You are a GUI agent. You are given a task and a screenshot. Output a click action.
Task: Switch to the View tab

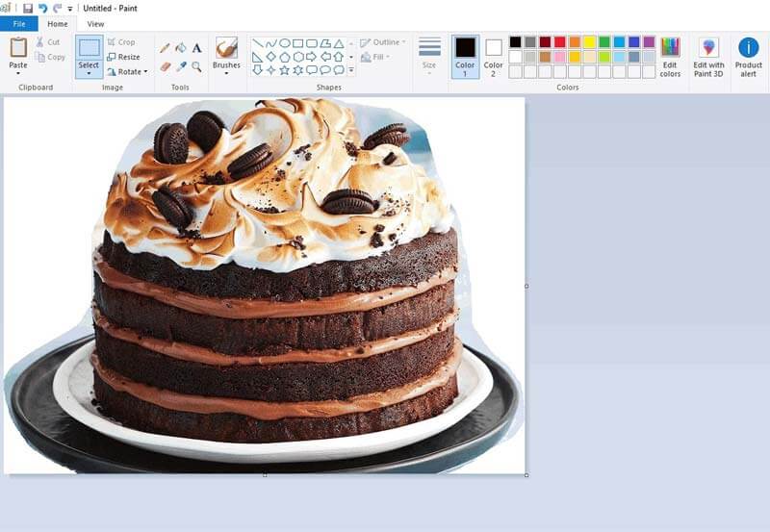click(x=95, y=23)
